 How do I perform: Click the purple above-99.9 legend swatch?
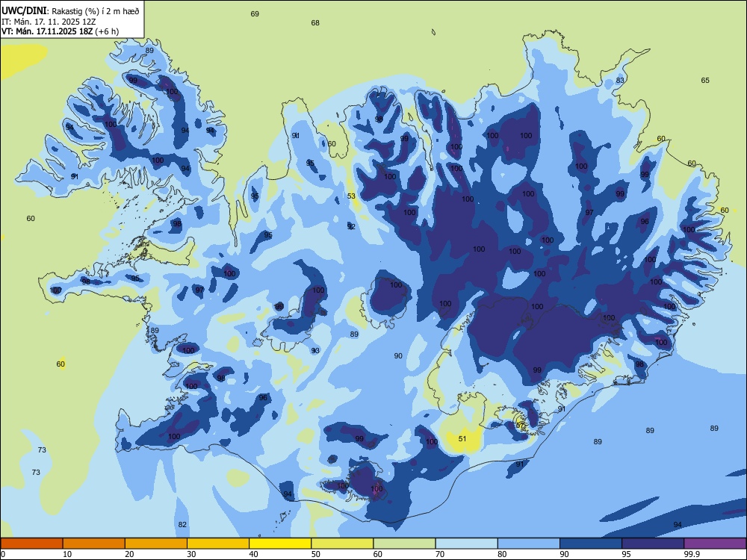coord(715,544)
